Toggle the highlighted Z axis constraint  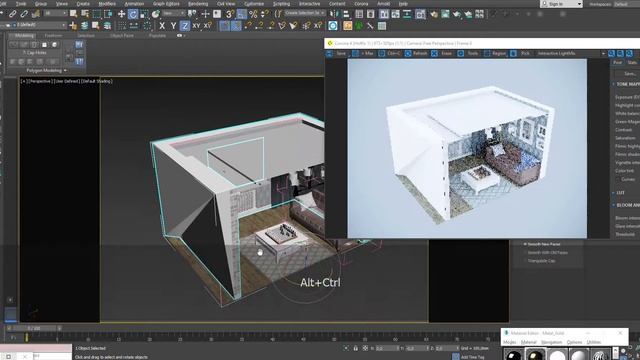pos(185,26)
